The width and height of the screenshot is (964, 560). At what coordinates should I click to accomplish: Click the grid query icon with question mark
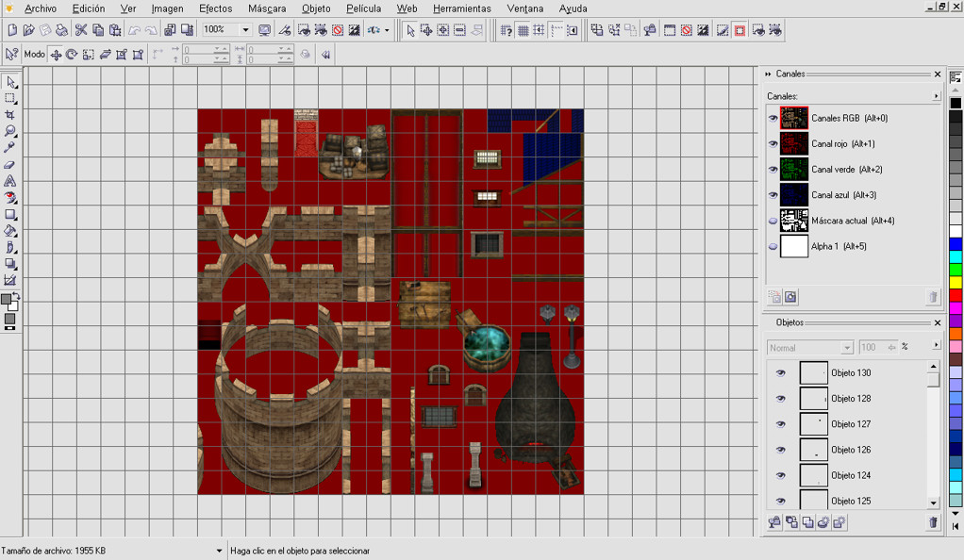click(x=506, y=30)
